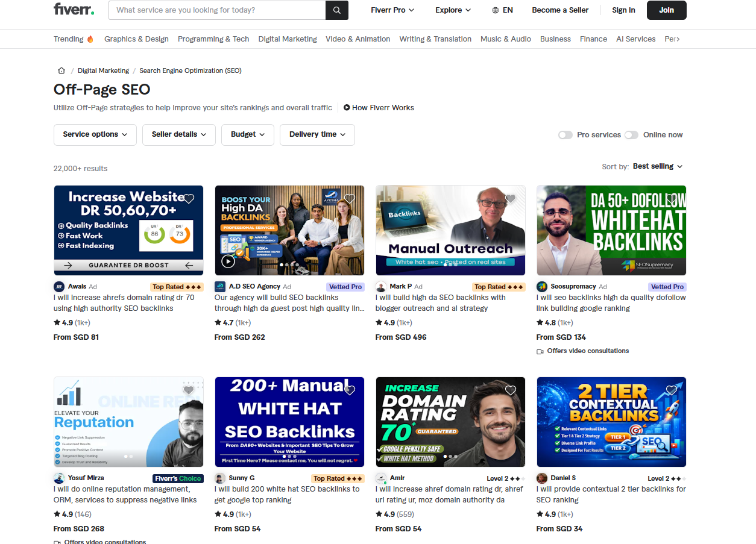Click Seosupremacy video consultations camera icon
This screenshot has height=544, width=756.
click(x=540, y=351)
